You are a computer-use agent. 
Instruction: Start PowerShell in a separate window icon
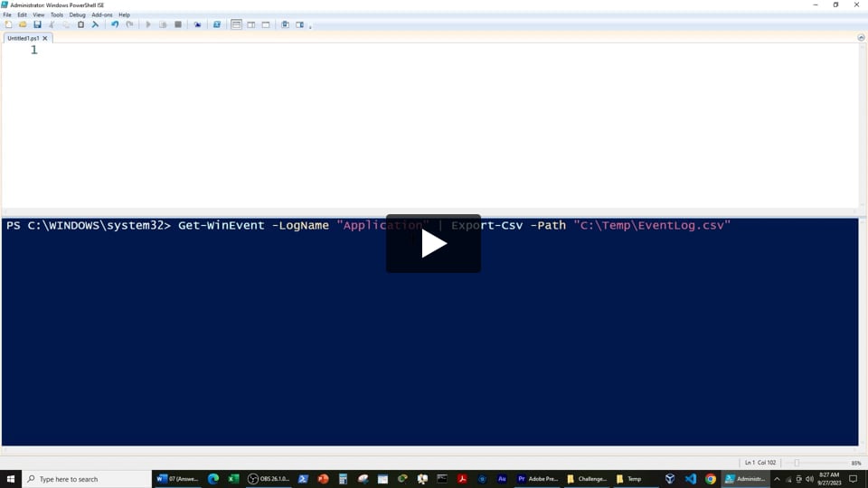point(217,24)
